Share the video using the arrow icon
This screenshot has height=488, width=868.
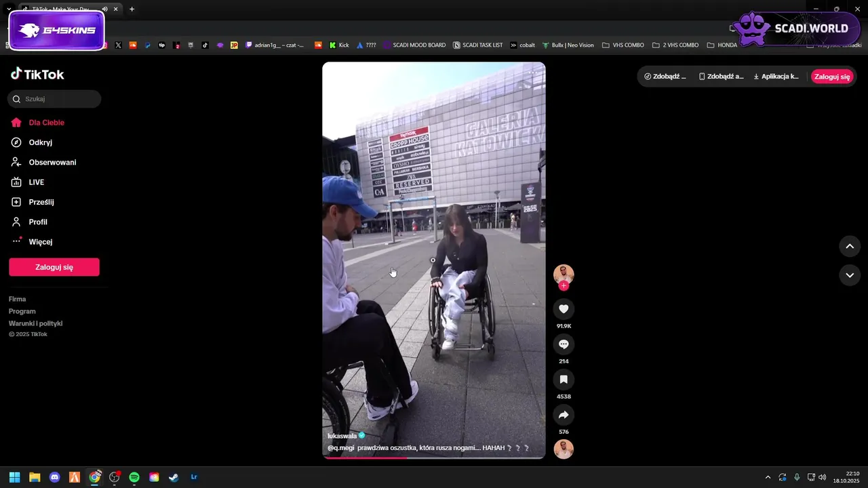(x=564, y=415)
